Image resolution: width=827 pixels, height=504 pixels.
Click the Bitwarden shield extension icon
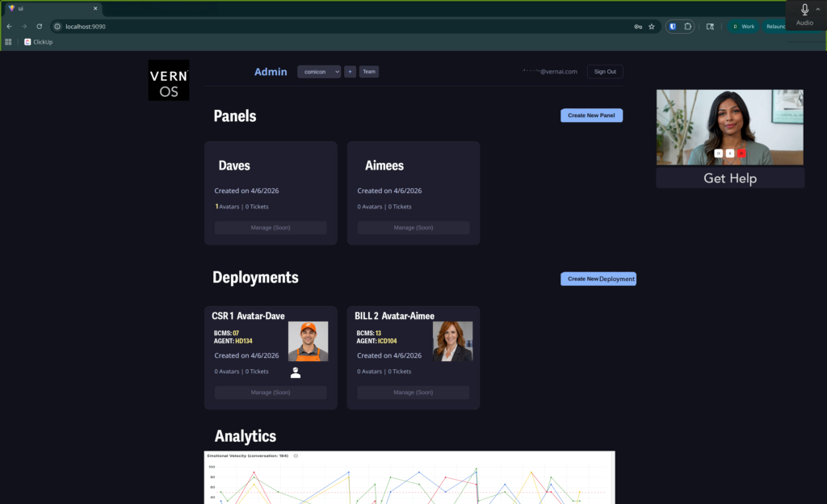point(673,27)
